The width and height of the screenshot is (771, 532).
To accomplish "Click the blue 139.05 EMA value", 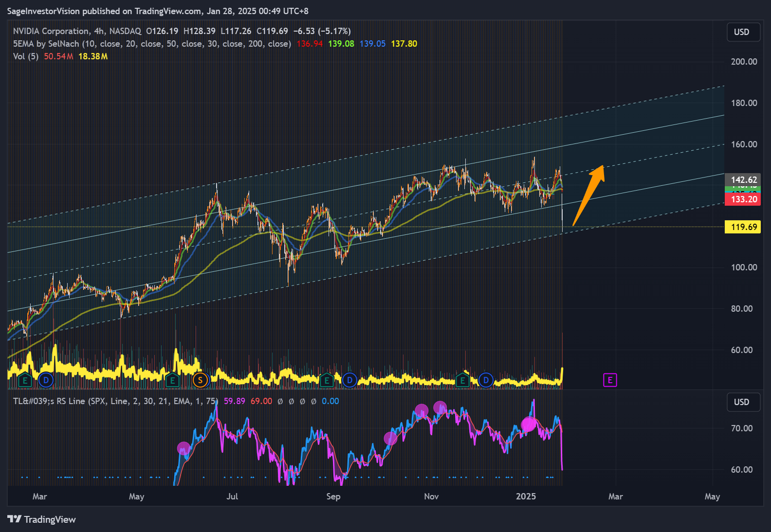I will point(372,44).
